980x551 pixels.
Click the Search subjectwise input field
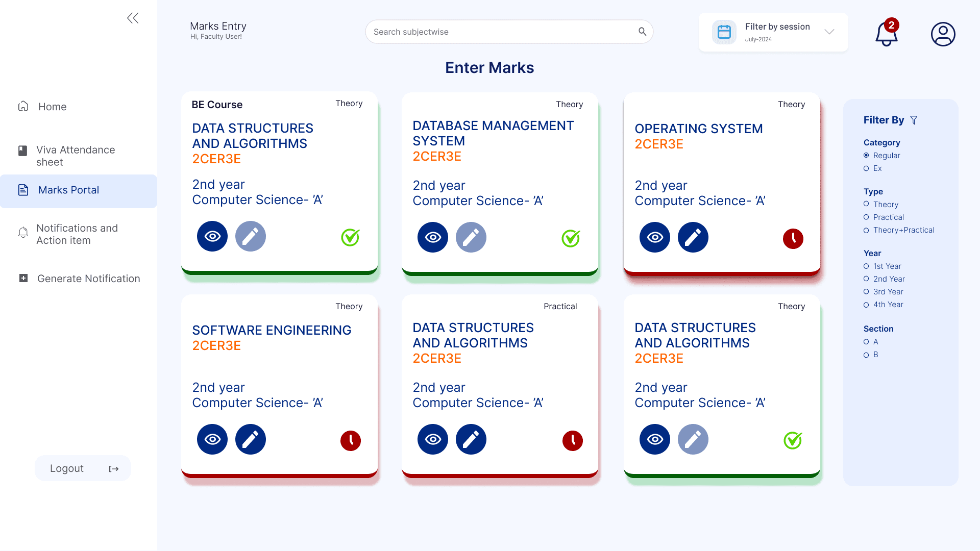[485, 31]
